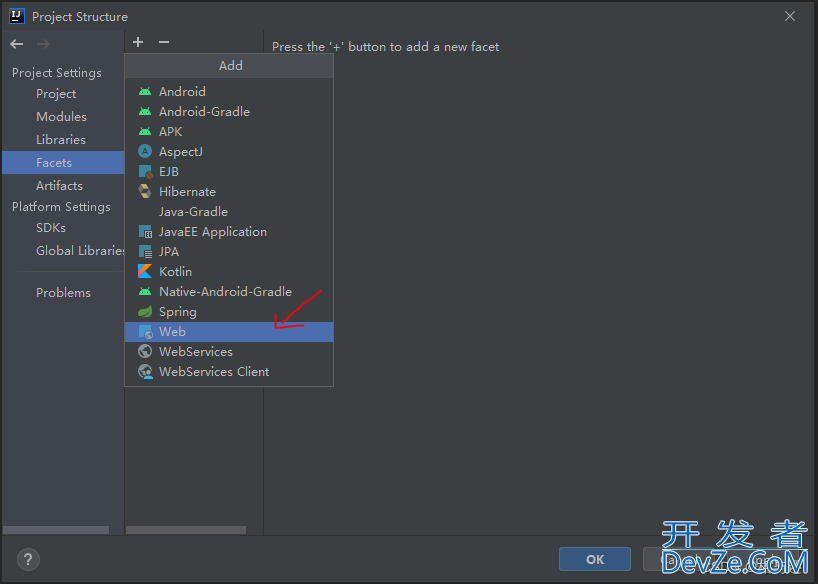Go to Libraries settings
The height and width of the screenshot is (584, 818).
pyautogui.click(x=63, y=139)
